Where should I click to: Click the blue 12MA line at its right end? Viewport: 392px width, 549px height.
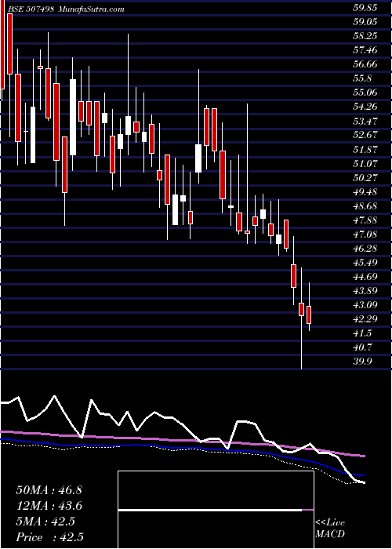pyautogui.click(x=362, y=475)
